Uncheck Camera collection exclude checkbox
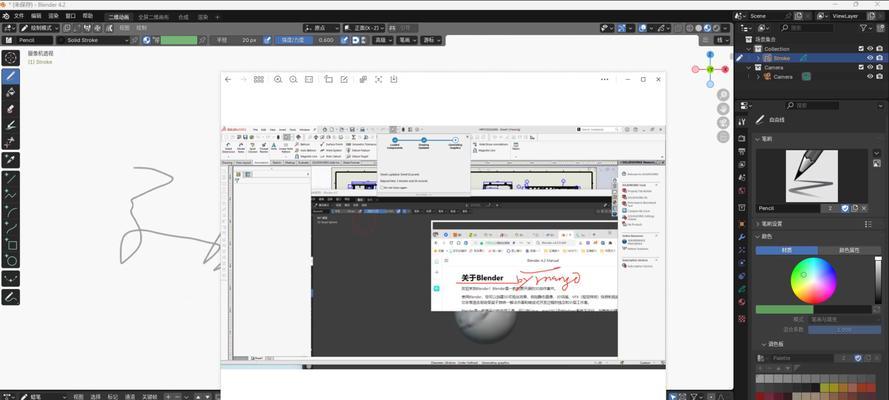The image size is (889, 400). 861,67
